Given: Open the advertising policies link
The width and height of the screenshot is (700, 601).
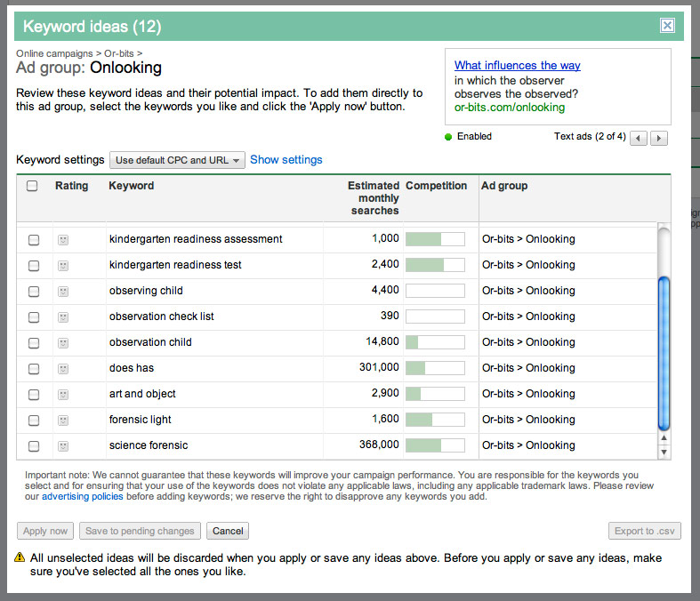Looking at the screenshot, I should pos(83,497).
